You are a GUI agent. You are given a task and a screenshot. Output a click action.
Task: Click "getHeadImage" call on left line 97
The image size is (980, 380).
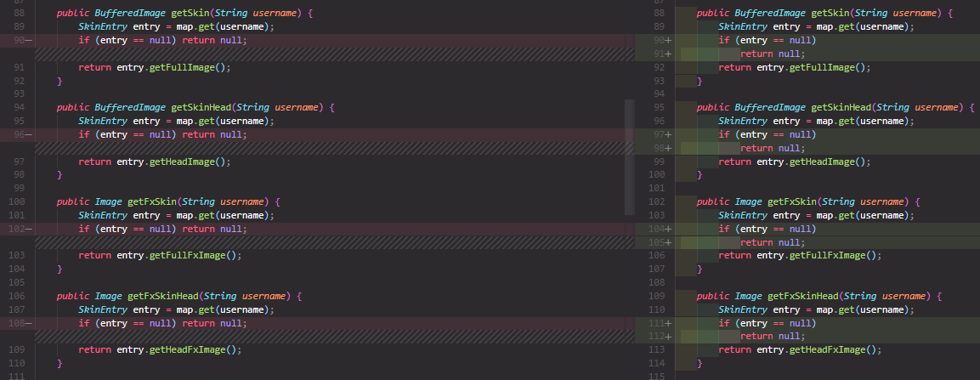182,162
